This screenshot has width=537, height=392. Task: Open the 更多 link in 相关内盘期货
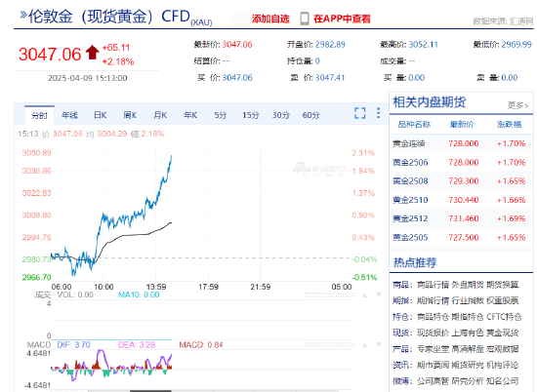[x=517, y=105]
